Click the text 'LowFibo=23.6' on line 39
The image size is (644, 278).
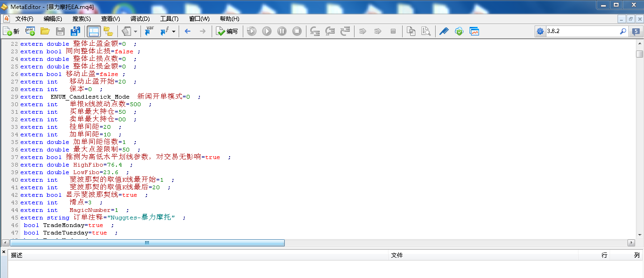[x=96, y=172]
